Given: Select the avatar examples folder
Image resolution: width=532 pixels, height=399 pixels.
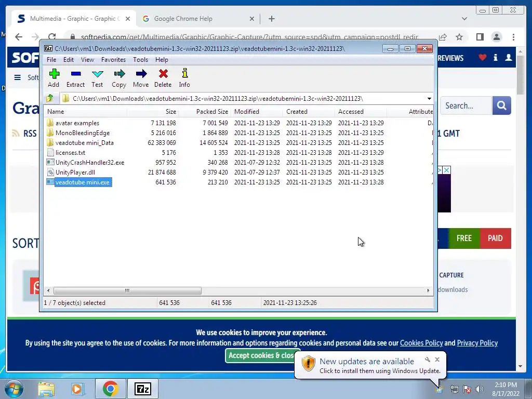Looking at the screenshot, I should click(x=77, y=123).
